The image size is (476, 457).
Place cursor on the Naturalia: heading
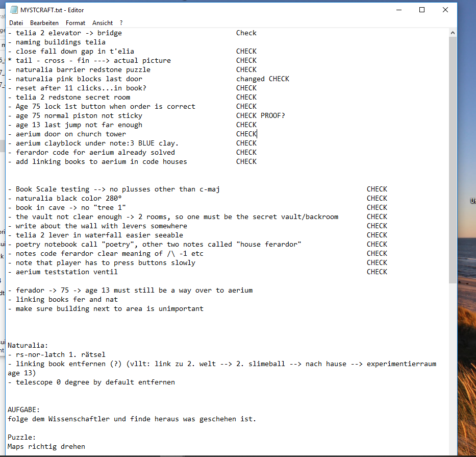[x=28, y=346]
